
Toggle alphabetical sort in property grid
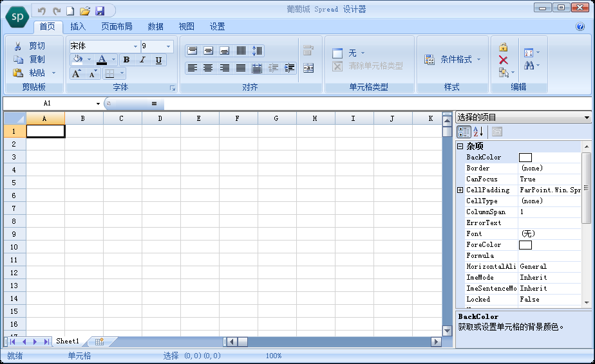(x=478, y=132)
